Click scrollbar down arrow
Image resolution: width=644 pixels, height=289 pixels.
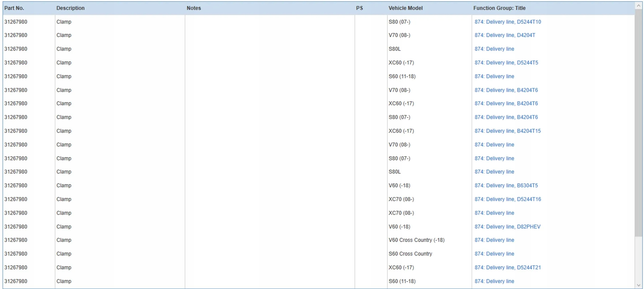638,285
